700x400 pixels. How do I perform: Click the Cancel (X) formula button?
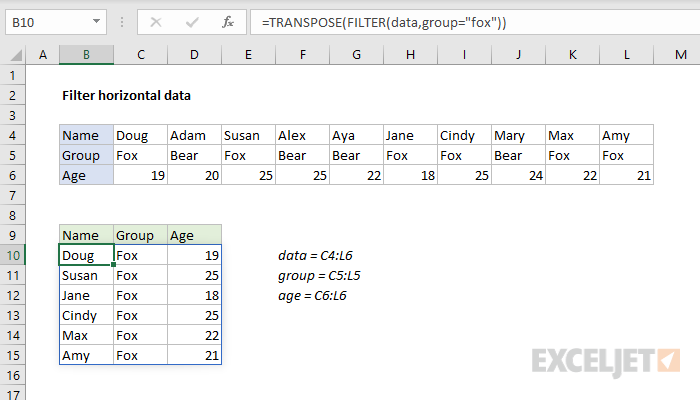[156, 22]
